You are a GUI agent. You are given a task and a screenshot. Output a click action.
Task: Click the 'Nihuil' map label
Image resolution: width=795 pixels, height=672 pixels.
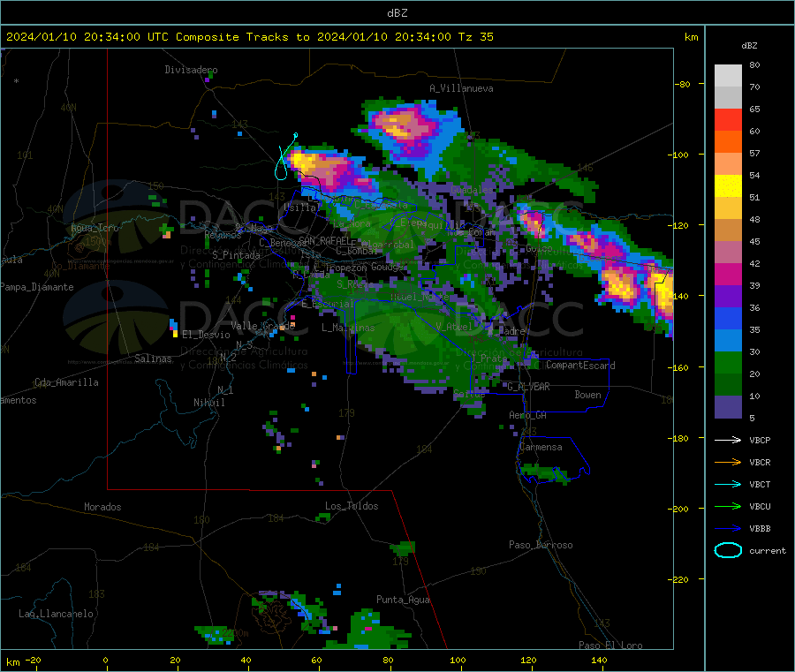coord(208,403)
